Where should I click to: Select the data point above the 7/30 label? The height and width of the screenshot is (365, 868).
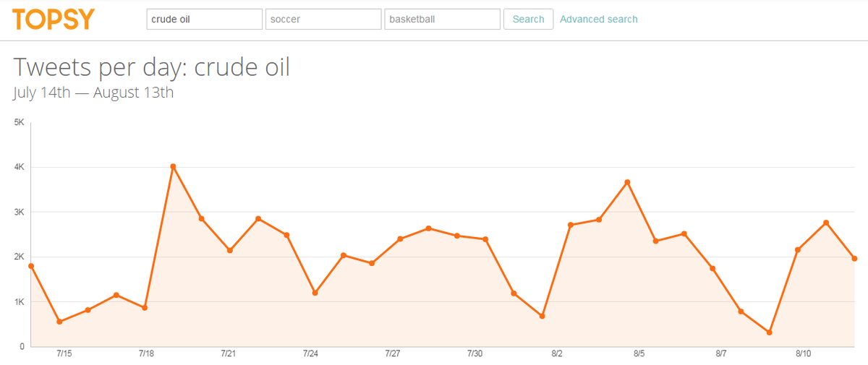485,239
